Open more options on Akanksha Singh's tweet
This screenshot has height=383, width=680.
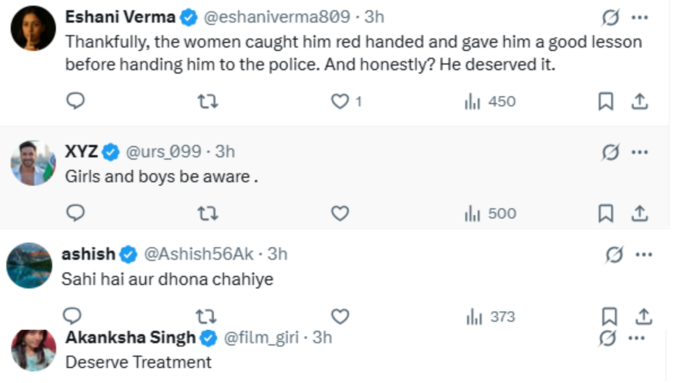click(x=636, y=338)
